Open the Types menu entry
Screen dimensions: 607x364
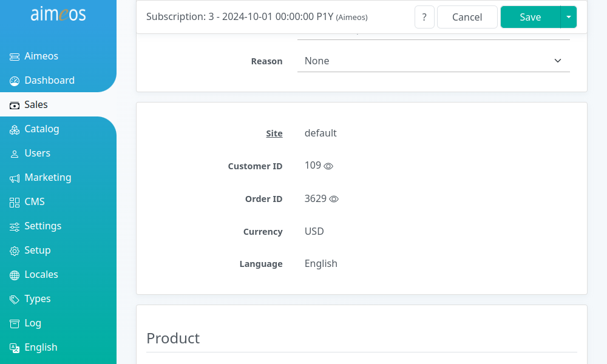coord(58,298)
